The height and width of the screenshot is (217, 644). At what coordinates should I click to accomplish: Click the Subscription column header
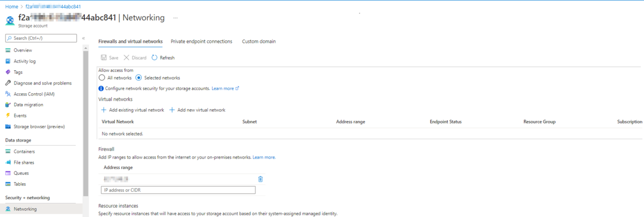point(630,122)
